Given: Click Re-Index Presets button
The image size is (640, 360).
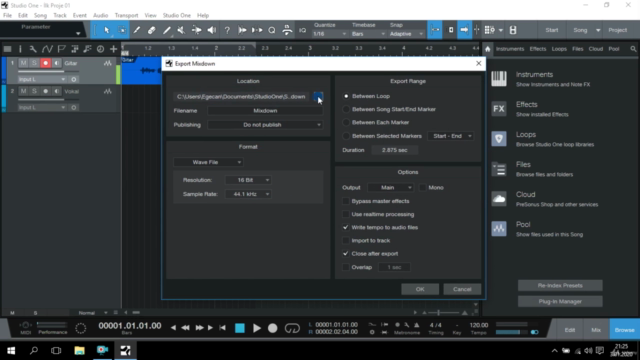Looking at the screenshot, I should point(560,285).
